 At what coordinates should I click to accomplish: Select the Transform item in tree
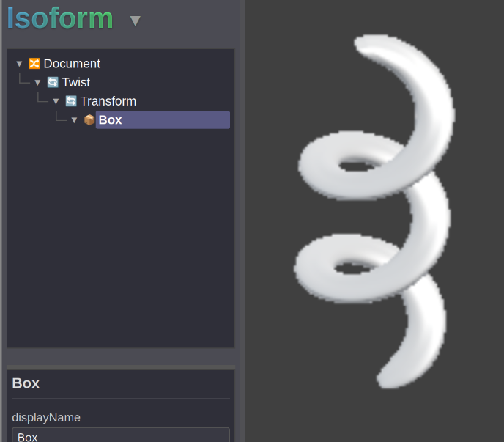(108, 101)
